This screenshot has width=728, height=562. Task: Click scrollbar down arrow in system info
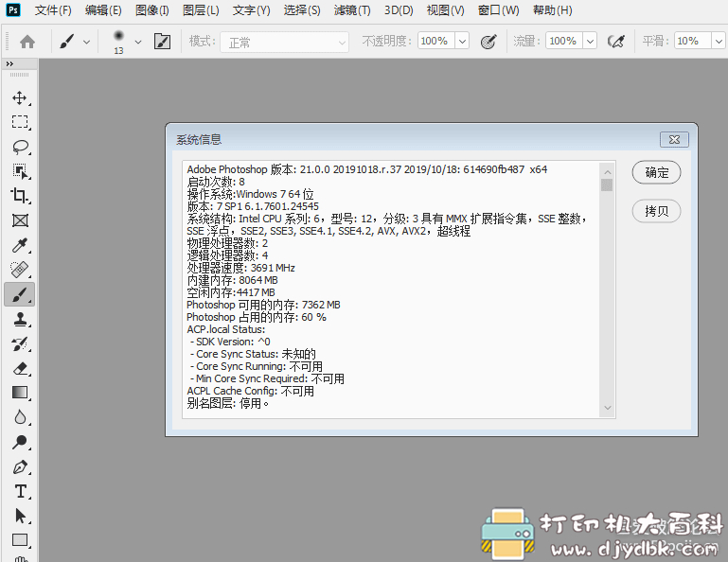(x=607, y=408)
